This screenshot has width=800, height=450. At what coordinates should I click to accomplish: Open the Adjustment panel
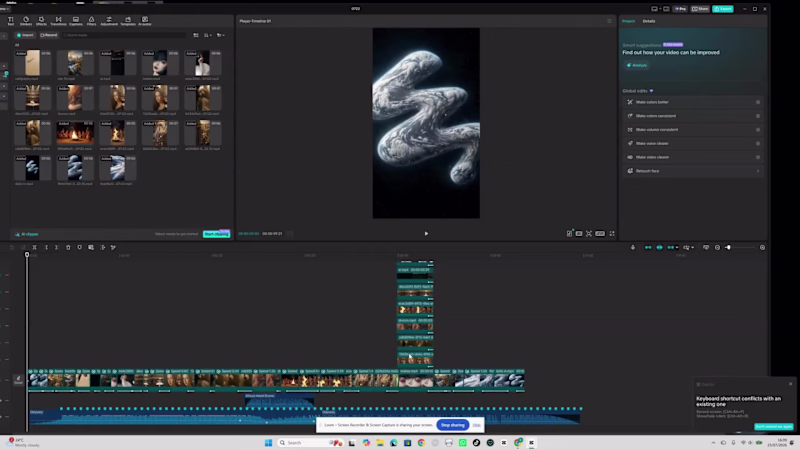pyautogui.click(x=109, y=20)
